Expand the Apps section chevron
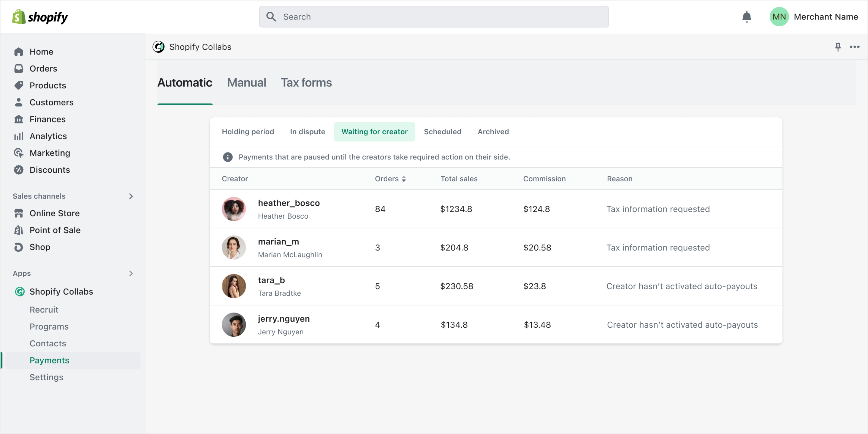Viewport: 868px width, 434px height. (131, 273)
